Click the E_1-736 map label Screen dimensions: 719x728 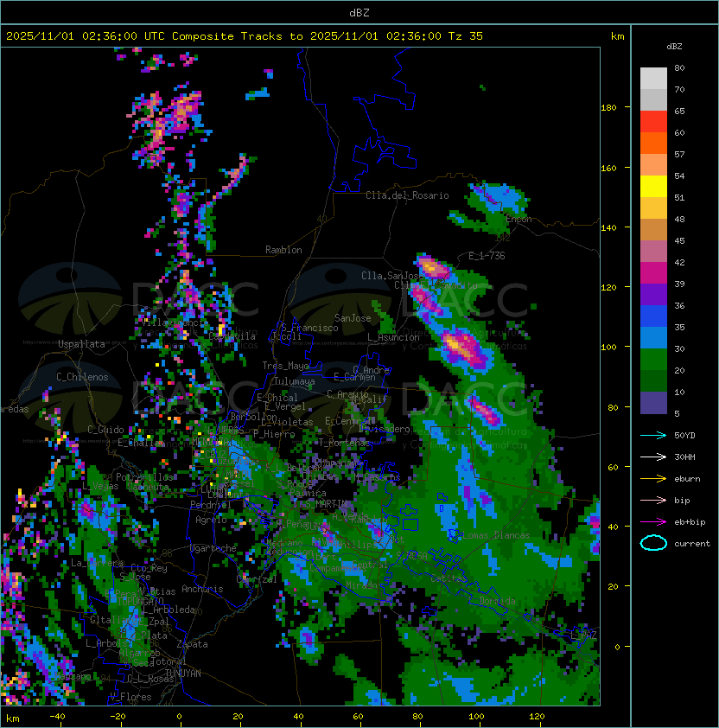(x=487, y=256)
